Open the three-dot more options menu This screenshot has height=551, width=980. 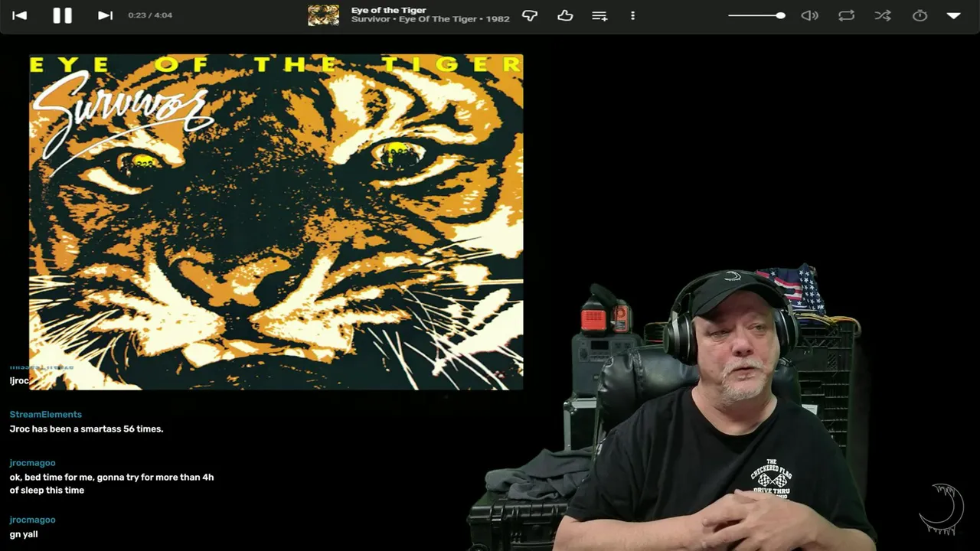632,15
